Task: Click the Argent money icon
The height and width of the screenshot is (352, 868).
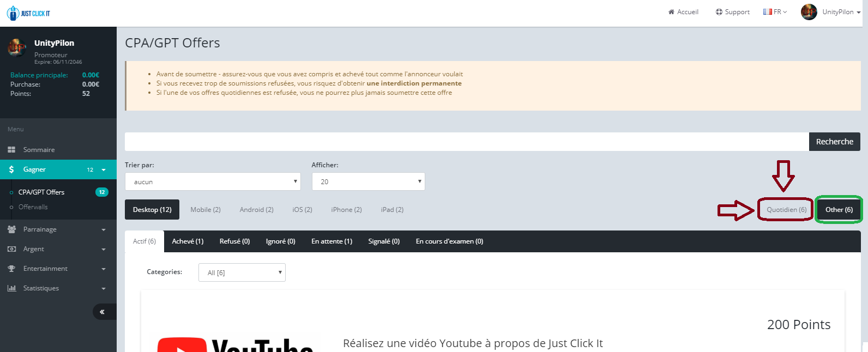Action: [x=11, y=249]
